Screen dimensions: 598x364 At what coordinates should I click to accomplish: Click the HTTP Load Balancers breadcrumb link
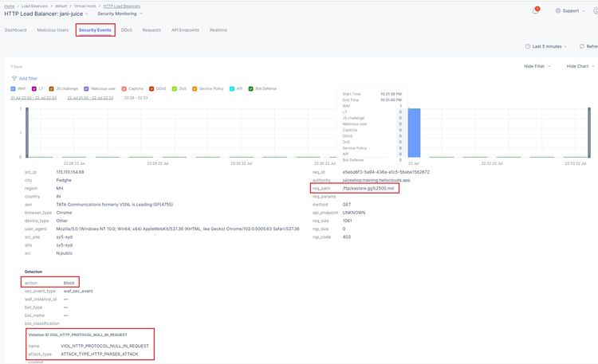[120, 6]
